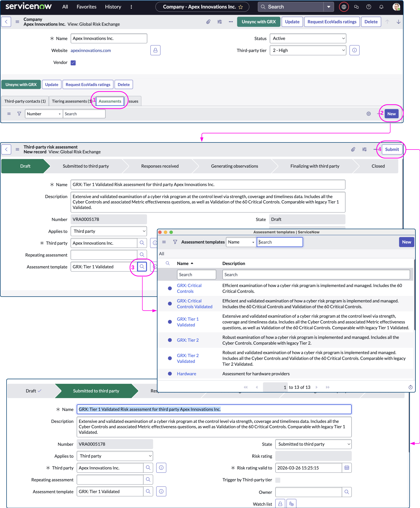Open the State dropdown showing Submitted to third party

(313, 444)
